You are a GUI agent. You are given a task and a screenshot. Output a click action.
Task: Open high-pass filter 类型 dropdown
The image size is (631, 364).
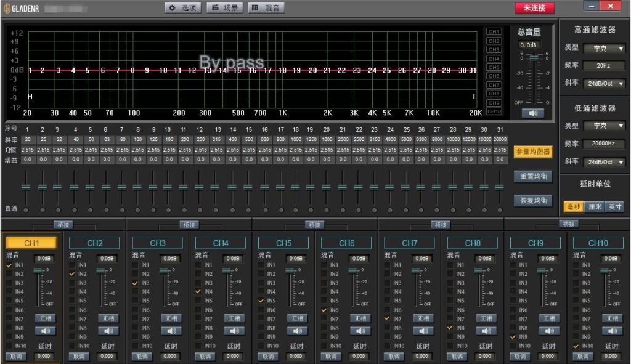(605, 49)
